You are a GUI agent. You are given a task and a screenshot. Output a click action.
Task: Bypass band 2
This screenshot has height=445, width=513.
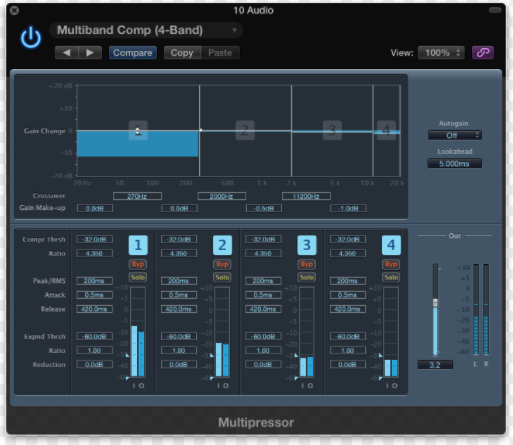222,264
